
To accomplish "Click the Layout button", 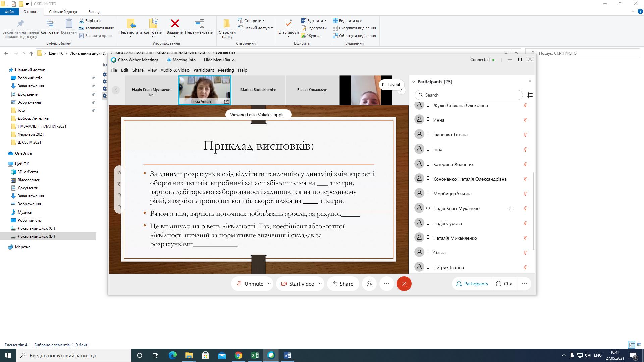I will click(391, 85).
